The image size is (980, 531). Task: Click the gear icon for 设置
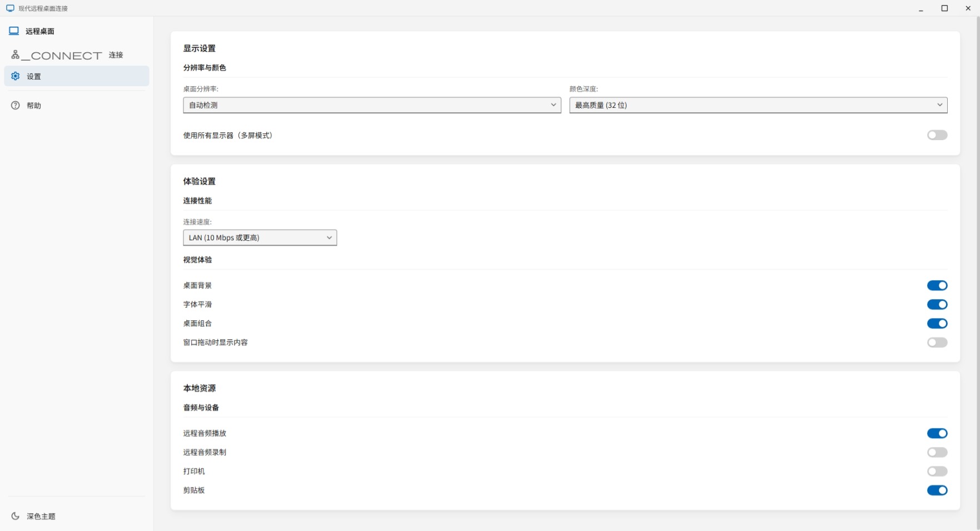(x=16, y=76)
